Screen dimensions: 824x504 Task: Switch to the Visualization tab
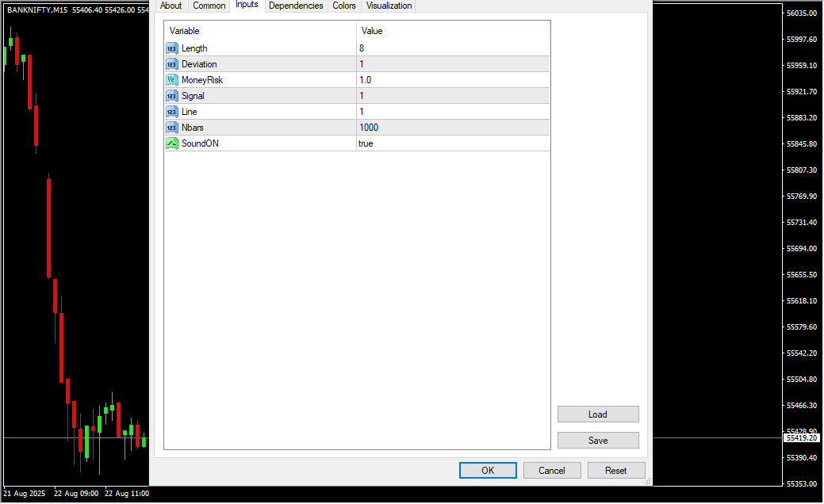point(389,6)
